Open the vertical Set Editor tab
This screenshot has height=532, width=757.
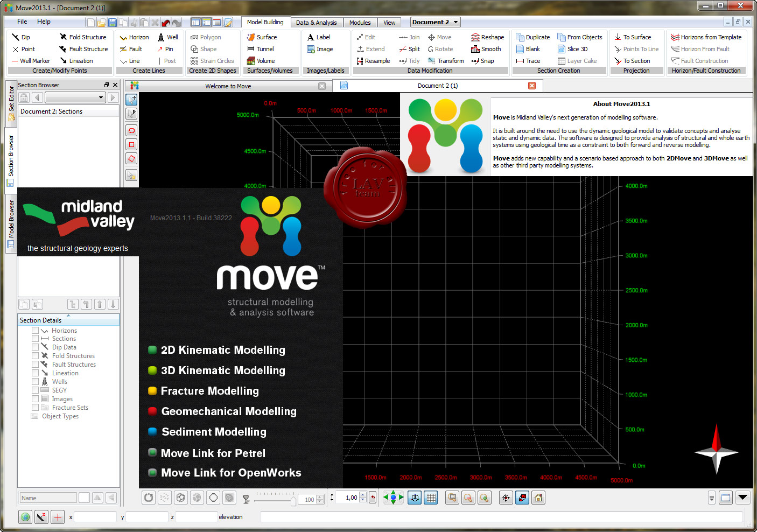[x=11, y=103]
